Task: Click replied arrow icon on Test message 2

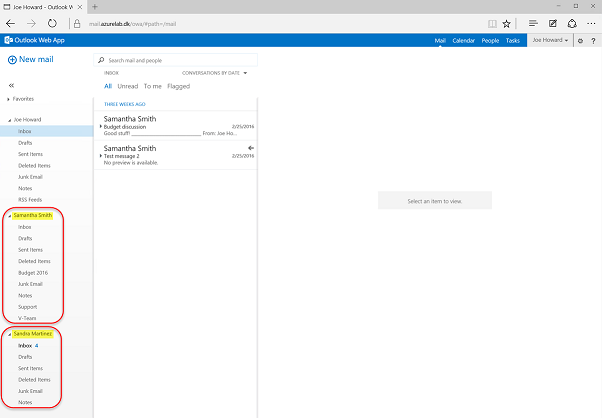Action: pyautogui.click(x=251, y=148)
